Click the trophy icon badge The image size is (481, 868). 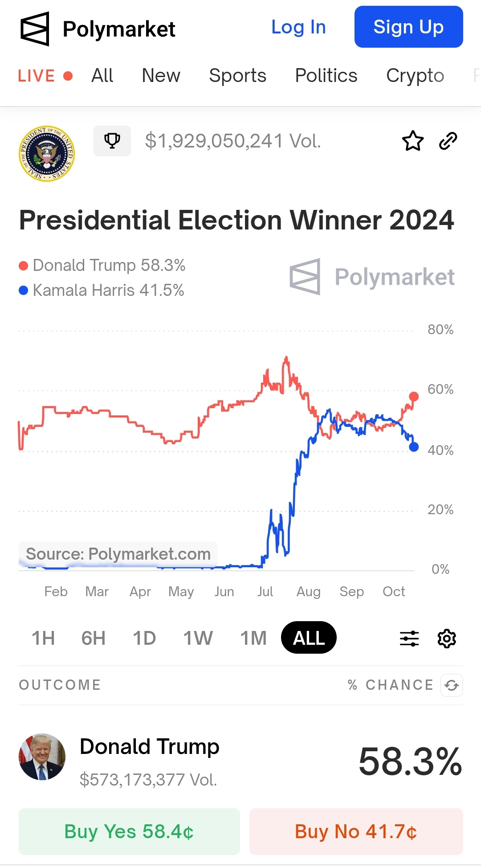[x=112, y=141]
